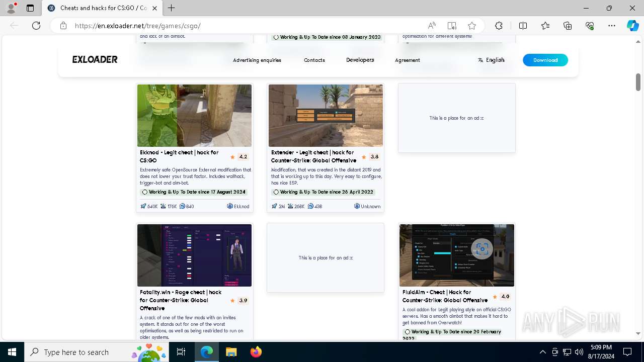
Task: Open browser Extensions icon
Action: point(499,26)
